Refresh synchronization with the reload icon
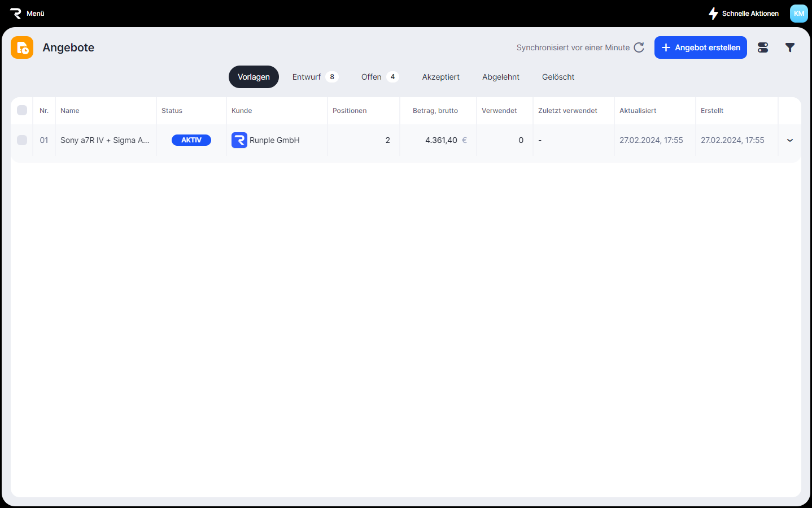 (639, 47)
